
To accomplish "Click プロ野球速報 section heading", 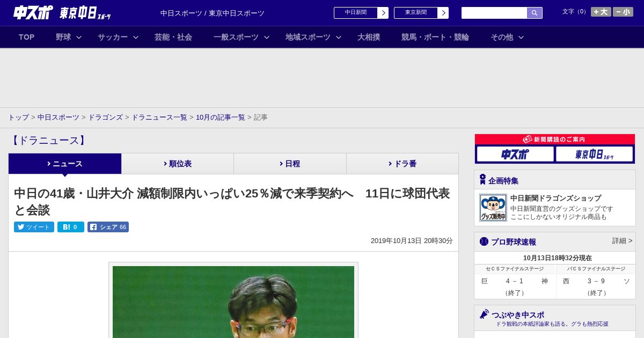I will (514, 242).
